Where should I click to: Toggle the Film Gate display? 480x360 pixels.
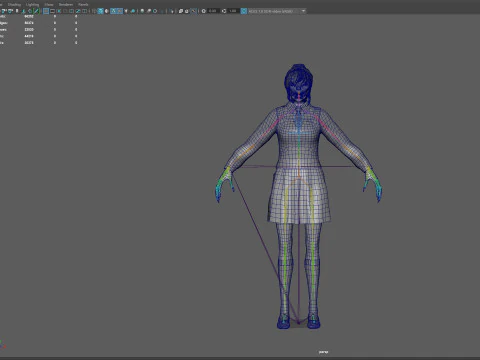[52, 11]
